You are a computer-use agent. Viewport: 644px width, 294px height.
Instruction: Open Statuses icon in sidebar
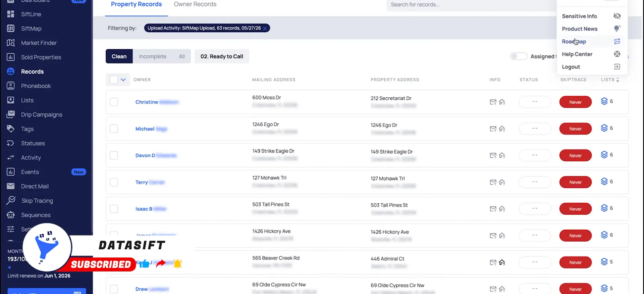[x=11, y=143]
